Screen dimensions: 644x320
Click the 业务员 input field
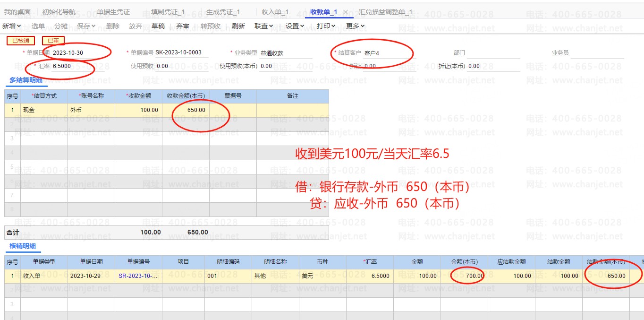(597, 53)
